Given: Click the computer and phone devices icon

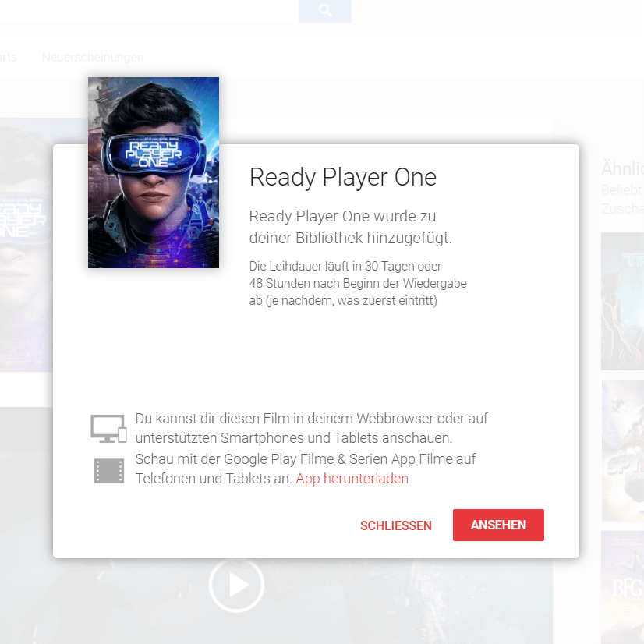Looking at the screenshot, I should click(108, 428).
